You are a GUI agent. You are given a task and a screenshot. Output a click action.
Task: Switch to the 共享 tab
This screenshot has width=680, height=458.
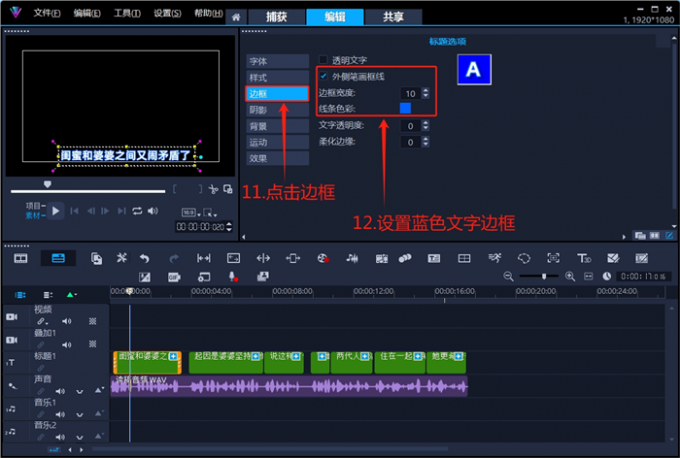[393, 17]
